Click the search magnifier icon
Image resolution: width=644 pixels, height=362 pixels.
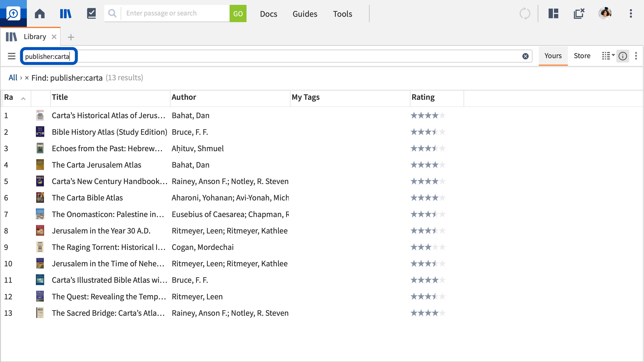[113, 13]
